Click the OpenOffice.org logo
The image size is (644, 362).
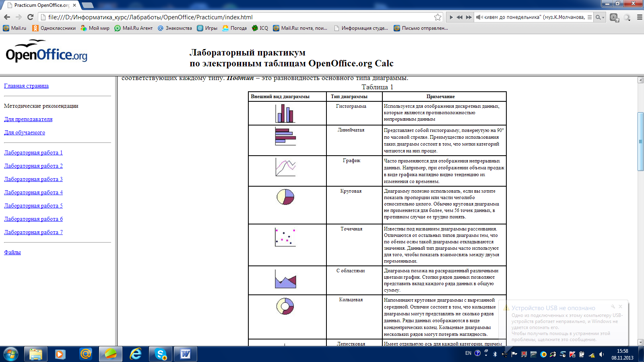(x=46, y=51)
